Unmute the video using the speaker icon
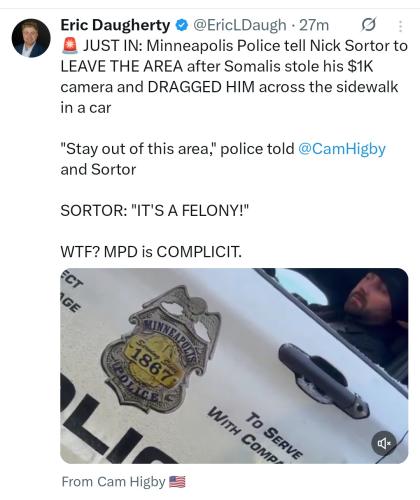Viewport: 420px width, 500px height. point(384,443)
